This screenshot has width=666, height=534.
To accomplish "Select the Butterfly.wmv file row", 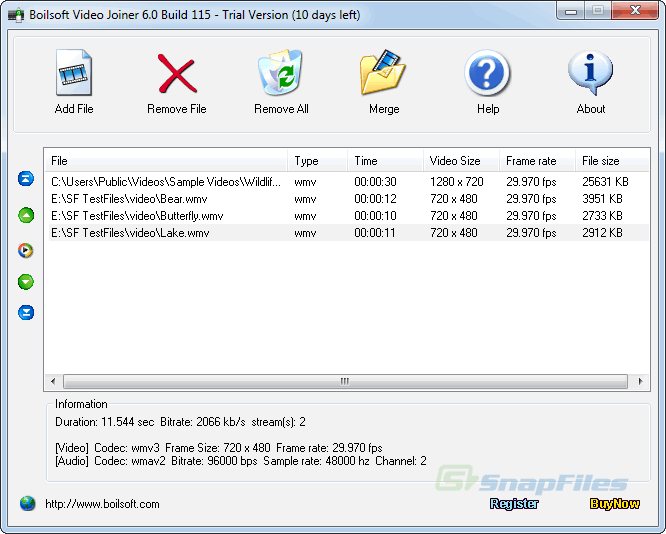I will [x=347, y=216].
